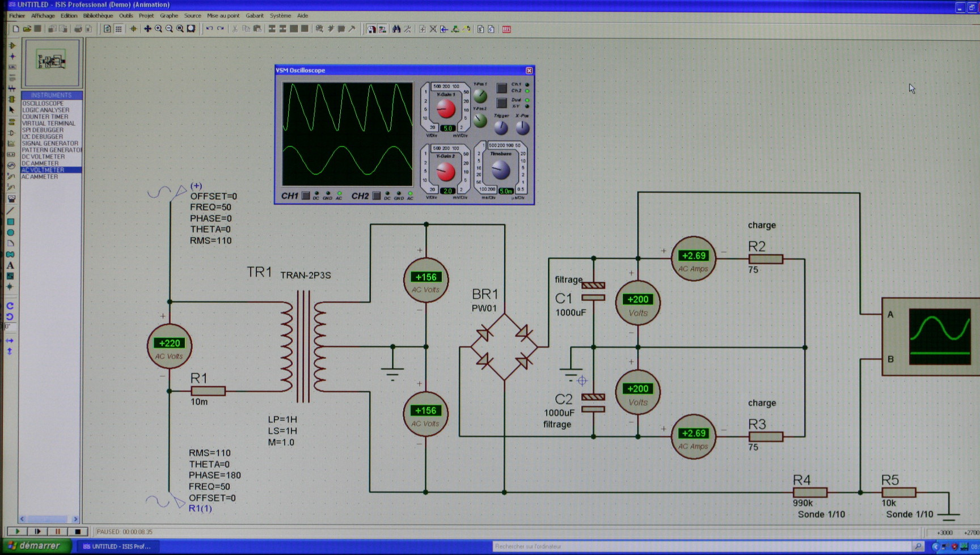Click the Zoom In magnifier toolbar icon
The image size is (980, 555).
click(158, 29)
